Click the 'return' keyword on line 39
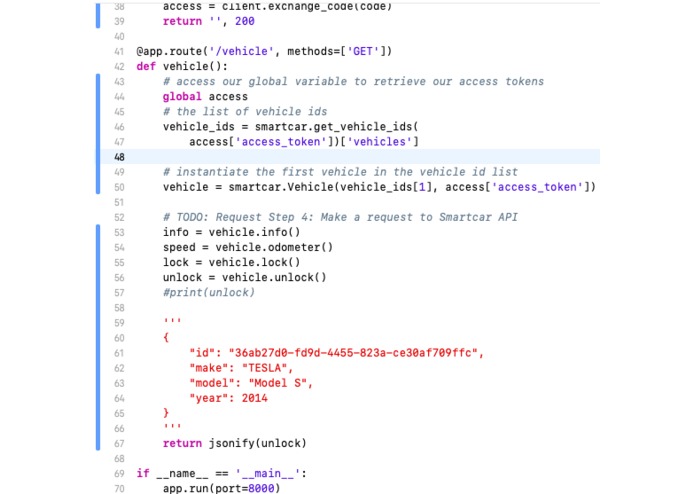The height and width of the screenshot is (494, 695). click(182, 21)
